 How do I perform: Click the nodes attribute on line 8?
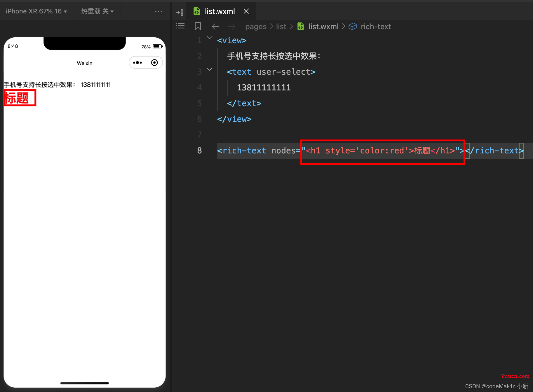(283, 150)
